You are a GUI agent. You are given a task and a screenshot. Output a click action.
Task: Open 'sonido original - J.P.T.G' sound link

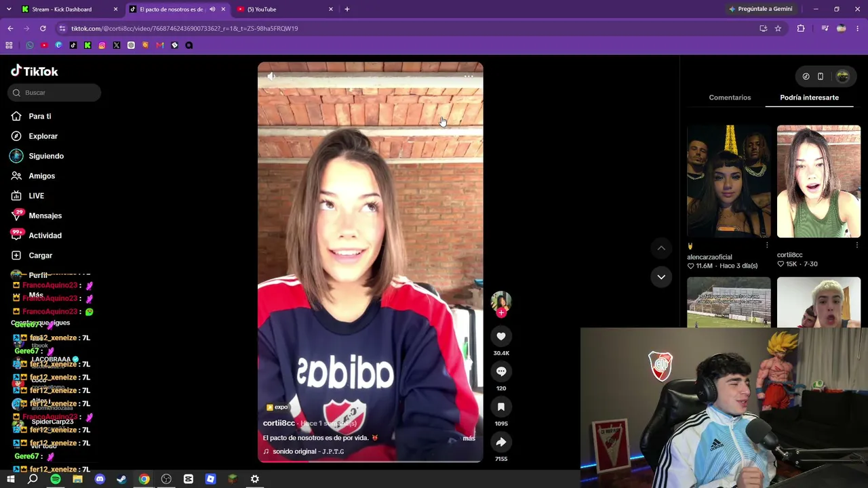[x=308, y=451]
